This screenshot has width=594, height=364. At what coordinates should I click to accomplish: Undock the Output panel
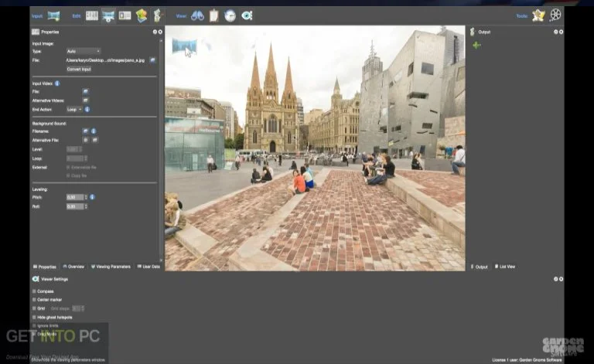click(x=556, y=32)
